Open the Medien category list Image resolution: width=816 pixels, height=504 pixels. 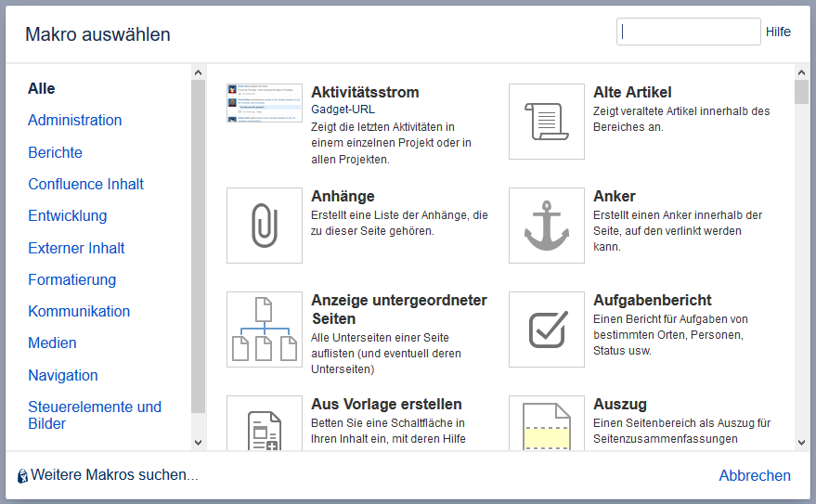53,343
